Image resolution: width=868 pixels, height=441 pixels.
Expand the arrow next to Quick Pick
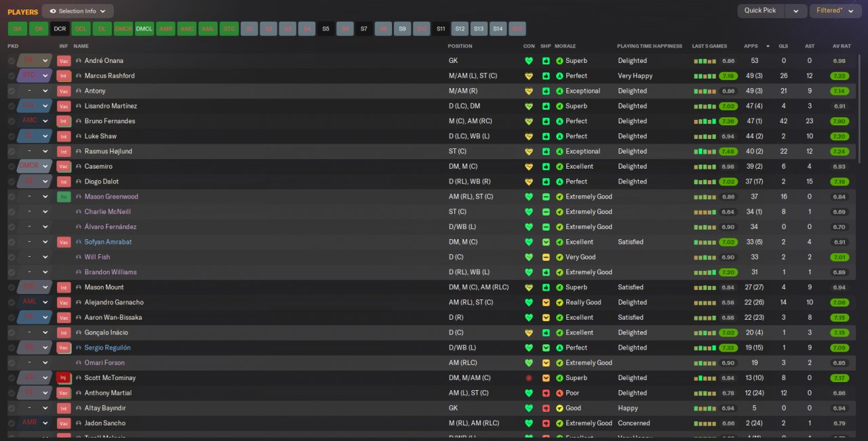pyautogui.click(x=796, y=11)
